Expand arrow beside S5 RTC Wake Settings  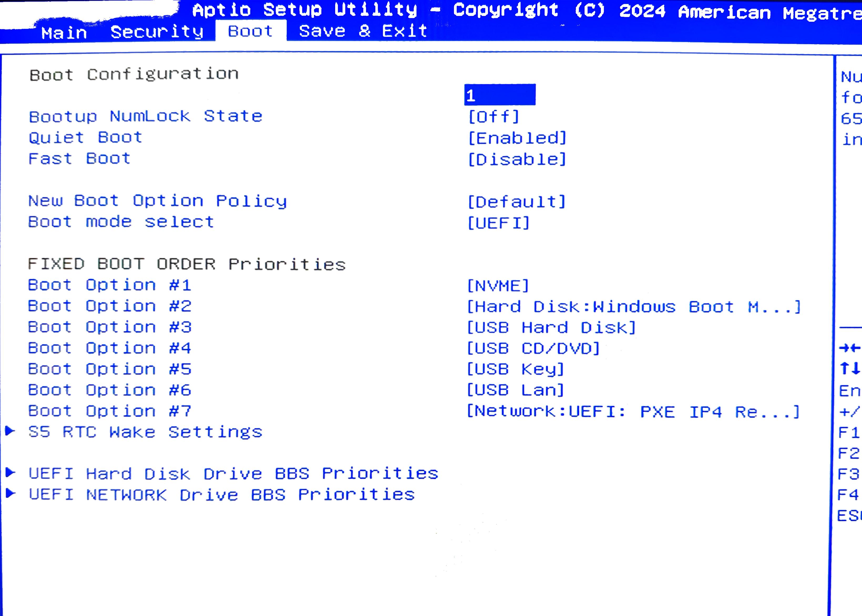pos(10,430)
